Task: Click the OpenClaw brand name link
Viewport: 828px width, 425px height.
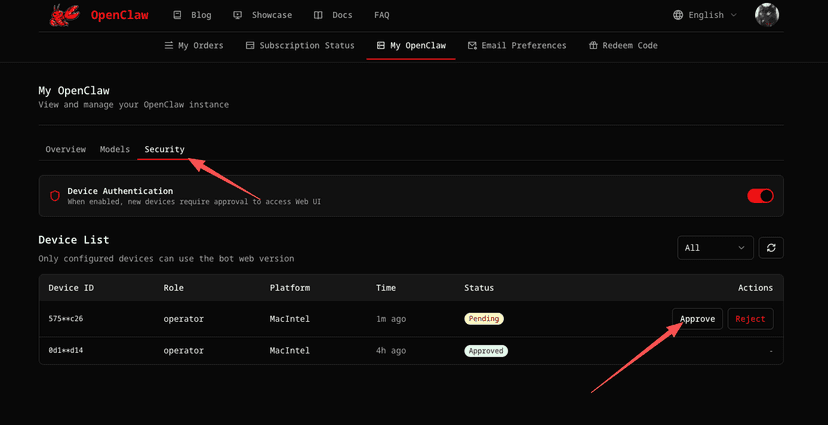Action: [x=120, y=15]
